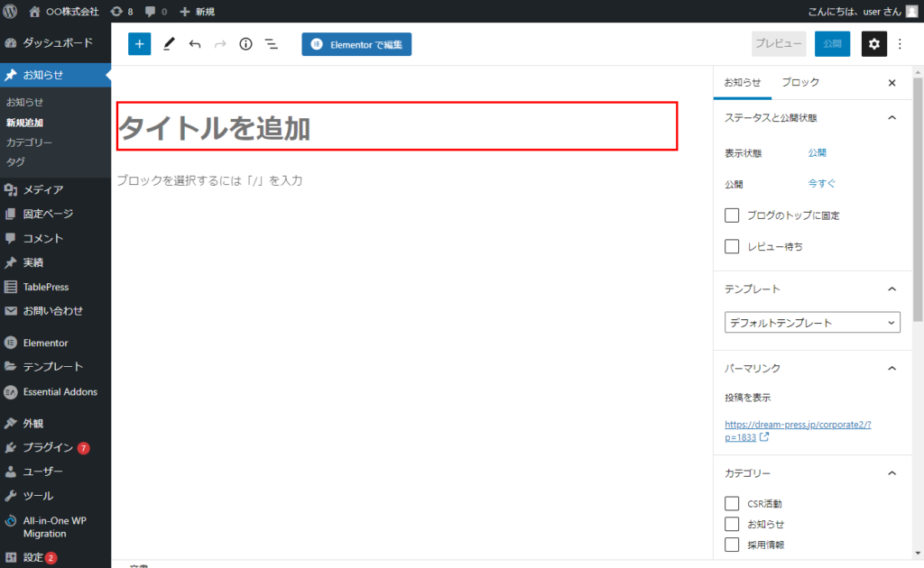Check the レビュー待ち checkbox

click(733, 246)
